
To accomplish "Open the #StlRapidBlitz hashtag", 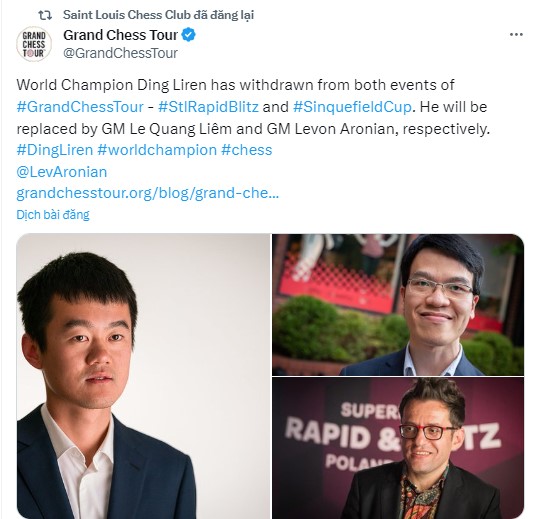I will 208,107.
